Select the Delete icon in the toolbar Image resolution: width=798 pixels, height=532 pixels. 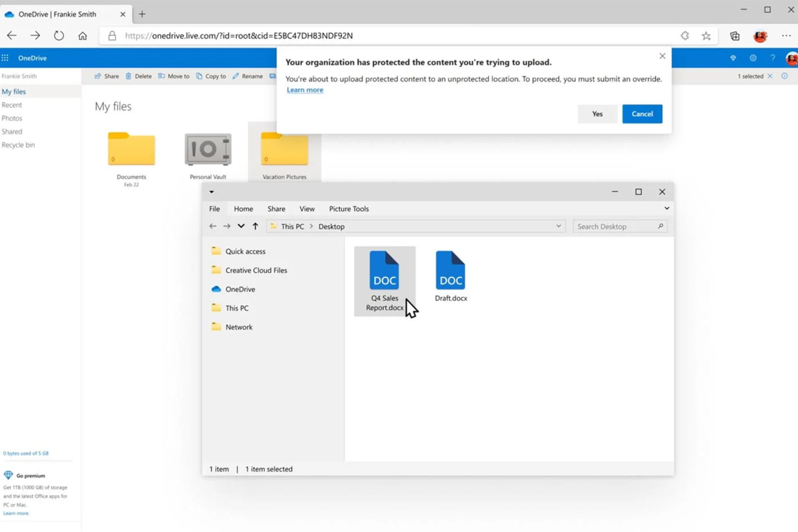click(129, 76)
